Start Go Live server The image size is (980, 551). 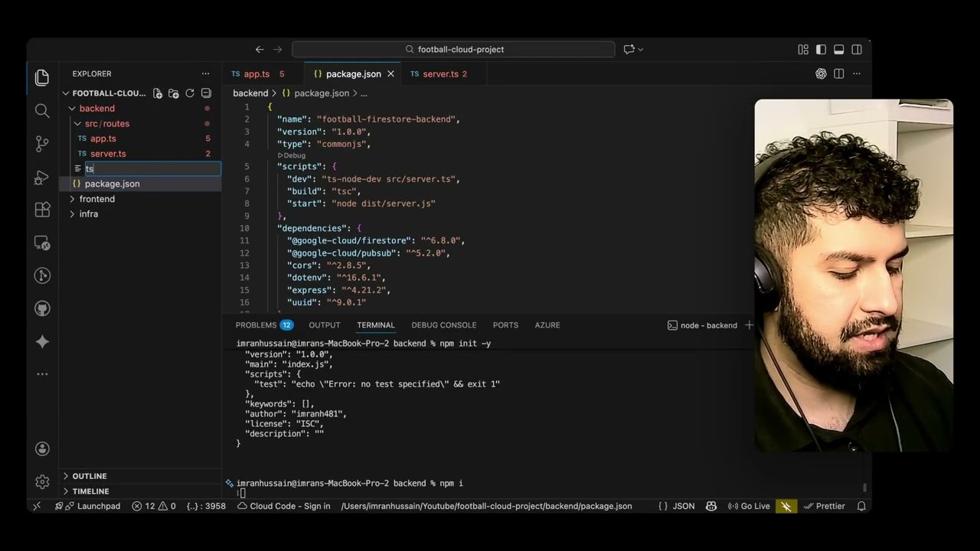click(749, 506)
